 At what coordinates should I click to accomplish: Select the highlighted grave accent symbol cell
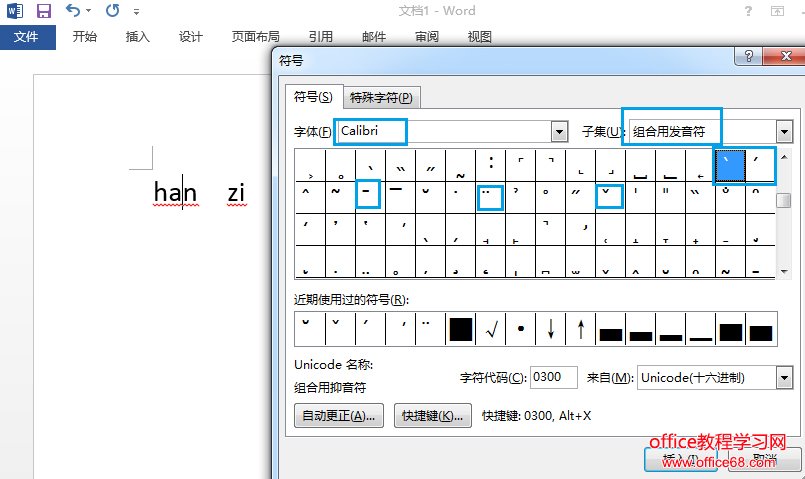click(x=730, y=166)
